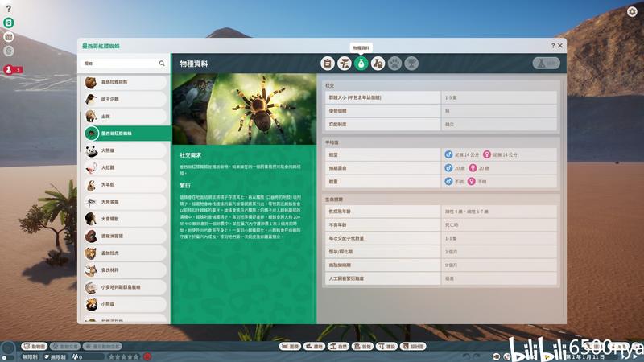
Task: Open the 建築 construction build tab
Action: (387, 347)
